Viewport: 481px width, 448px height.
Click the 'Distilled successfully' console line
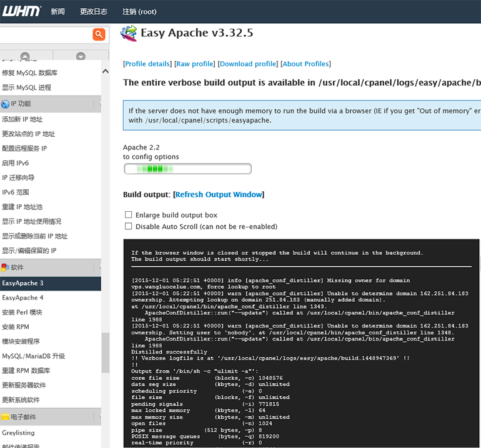169,352
